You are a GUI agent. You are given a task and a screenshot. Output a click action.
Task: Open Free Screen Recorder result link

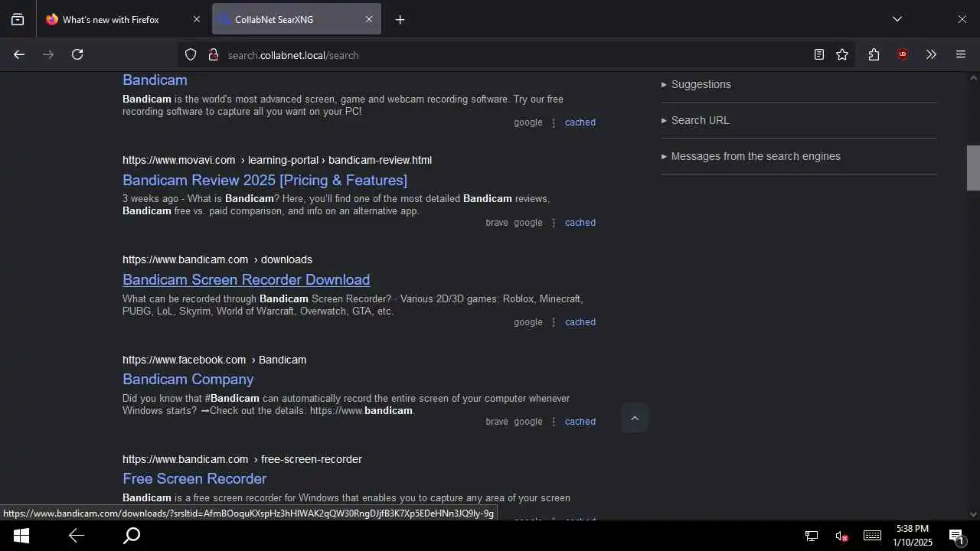coord(194,478)
